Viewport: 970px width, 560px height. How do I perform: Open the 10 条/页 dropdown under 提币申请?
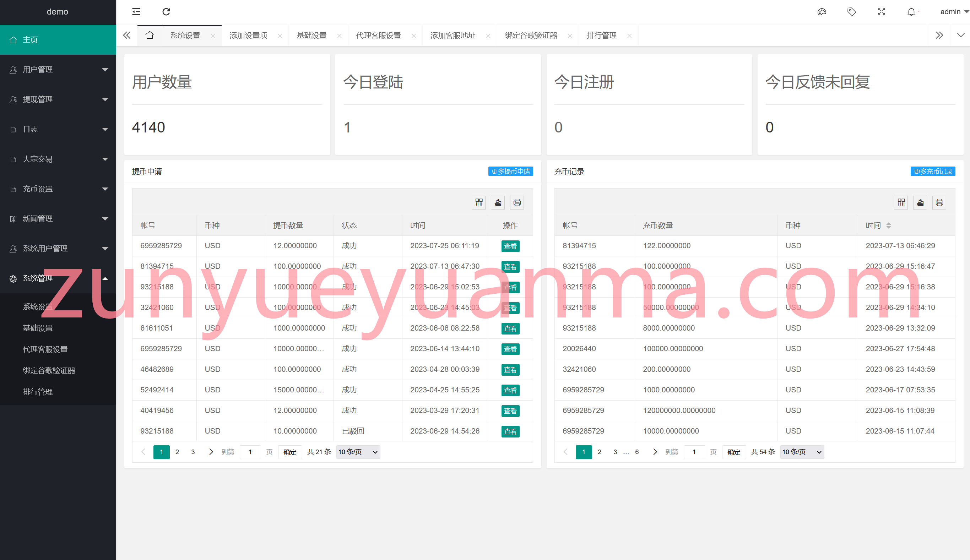tap(358, 452)
